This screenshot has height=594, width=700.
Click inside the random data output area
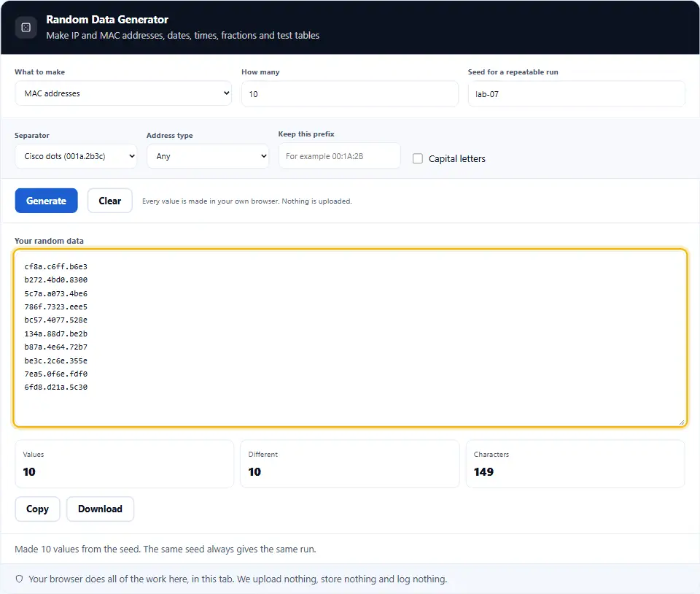350,338
